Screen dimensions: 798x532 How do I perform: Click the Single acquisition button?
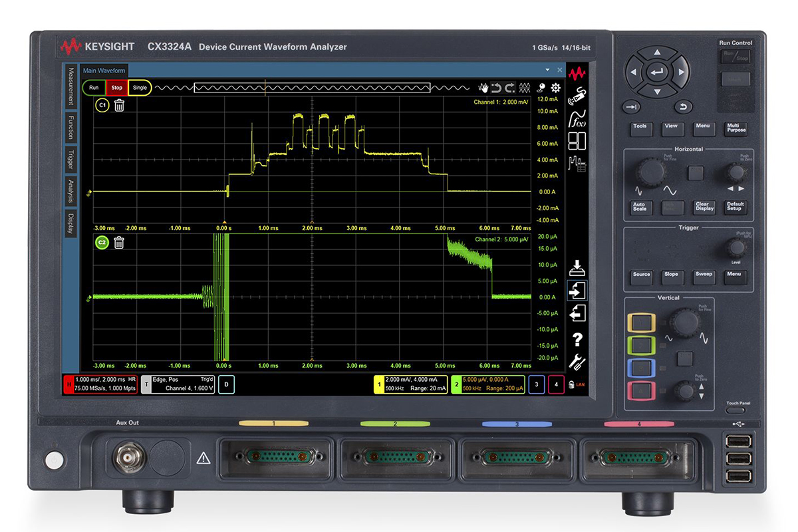141,87
